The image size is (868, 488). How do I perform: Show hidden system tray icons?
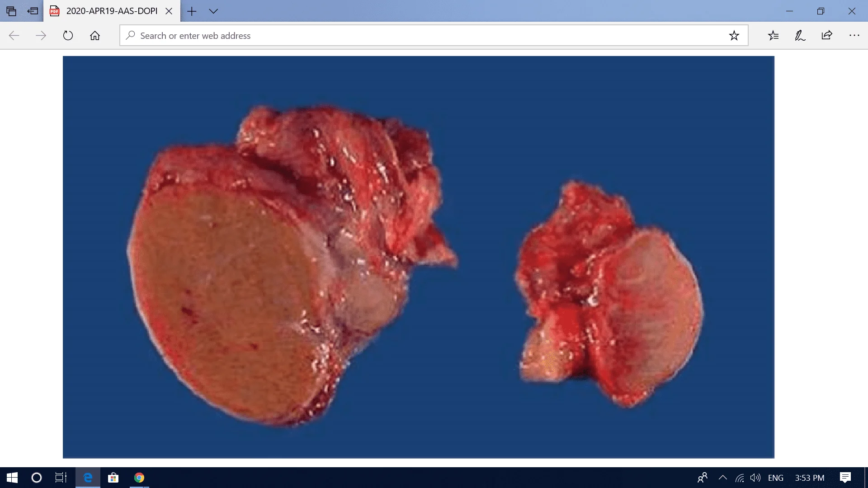(722, 478)
